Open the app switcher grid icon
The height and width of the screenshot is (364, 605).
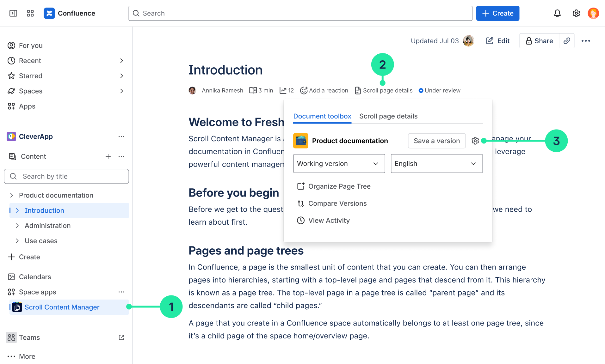(x=30, y=13)
